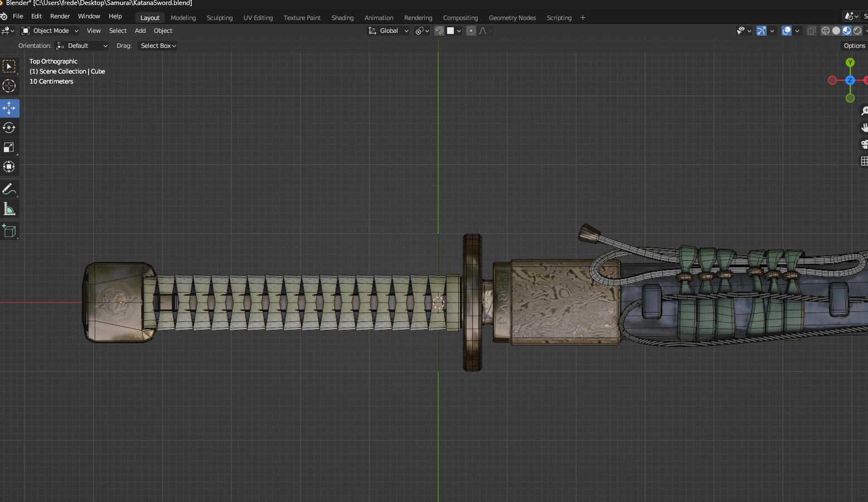Switch to Geometry Nodes workspace tab
This screenshot has height=502, width=868.
[x=512, y=18]
